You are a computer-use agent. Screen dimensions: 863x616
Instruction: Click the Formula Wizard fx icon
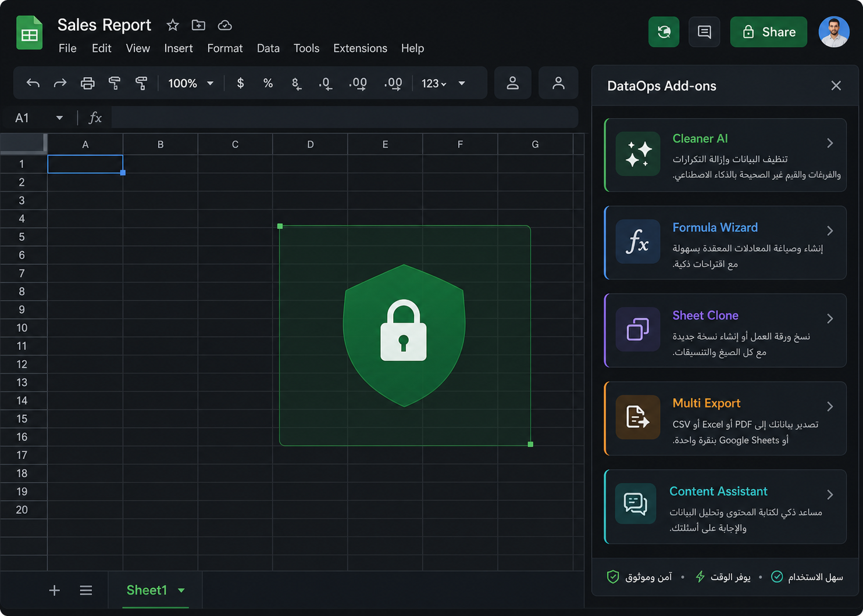(638, 241)
